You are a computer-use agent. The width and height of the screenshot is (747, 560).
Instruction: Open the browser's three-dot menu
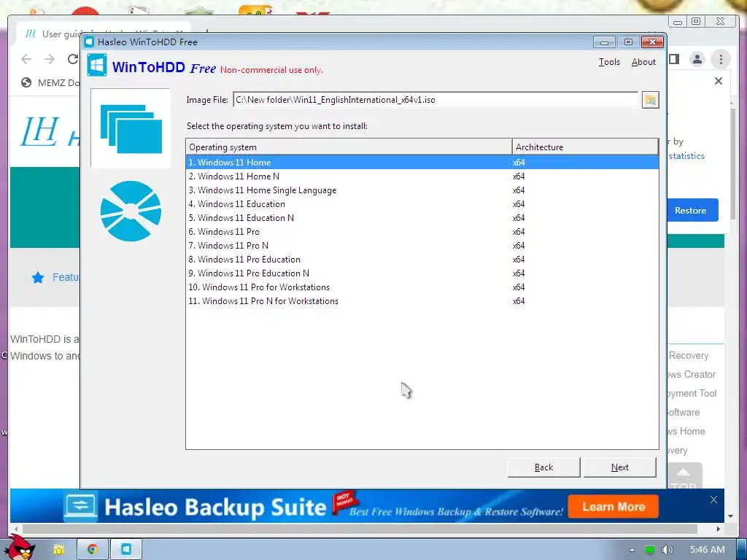coord(721,59)
